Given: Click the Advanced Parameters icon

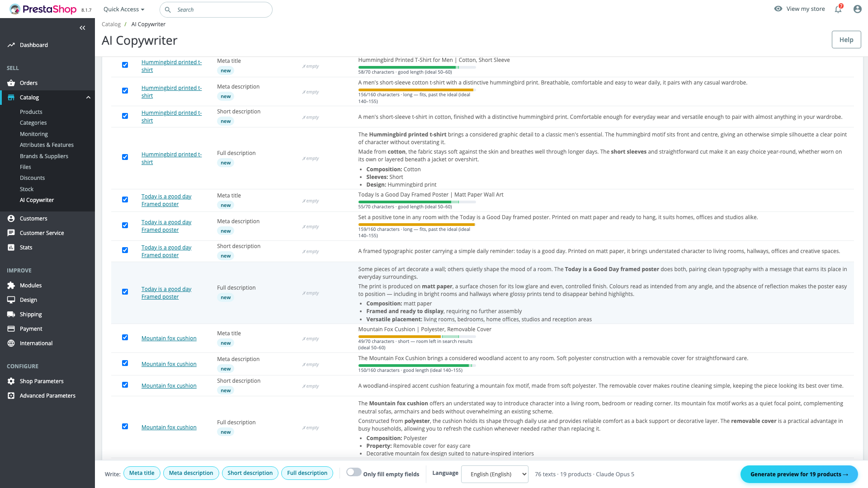Looking at the screenshot, I should tap(11, 396).
